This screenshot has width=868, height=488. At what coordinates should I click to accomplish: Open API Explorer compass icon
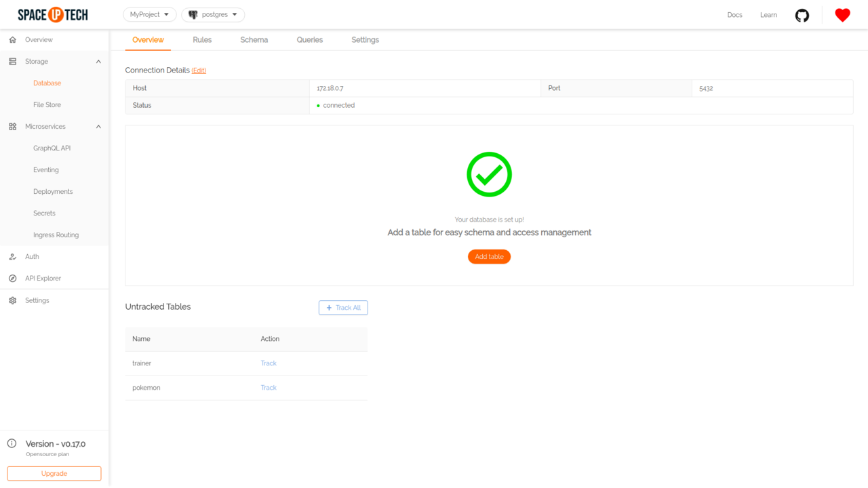[12, 279]
